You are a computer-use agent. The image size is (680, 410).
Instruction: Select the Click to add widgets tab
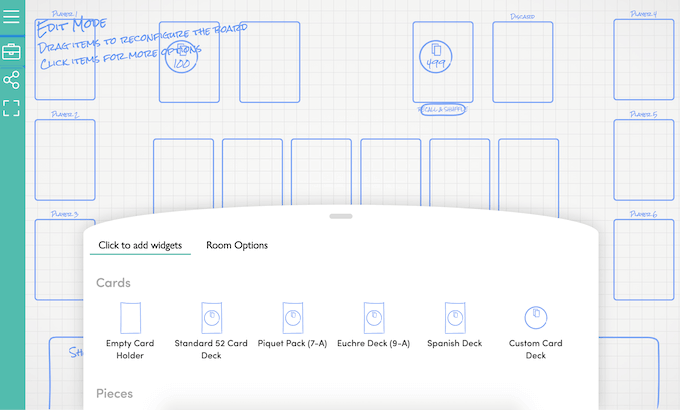pyautogui.click(x=139, y=245)
